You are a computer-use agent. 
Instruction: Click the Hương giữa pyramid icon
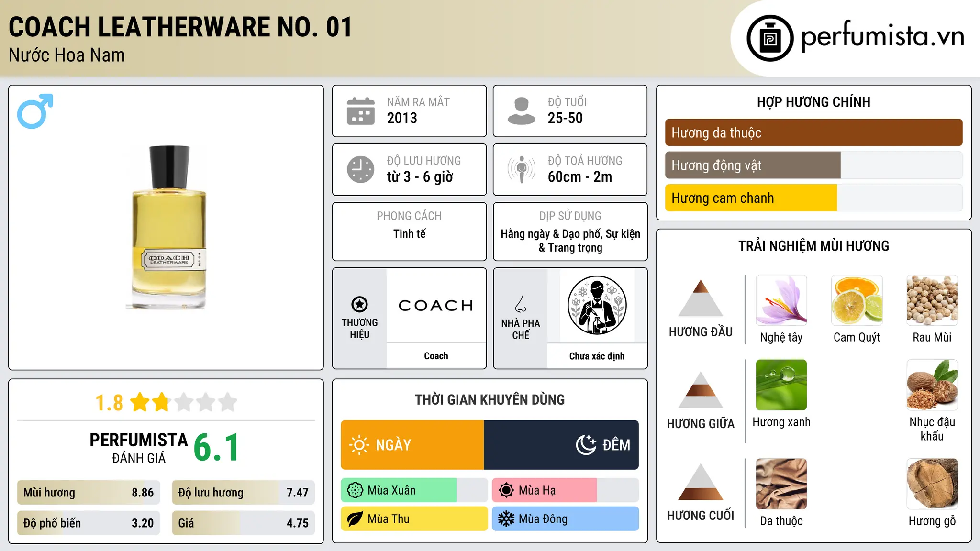coord(701,390)
